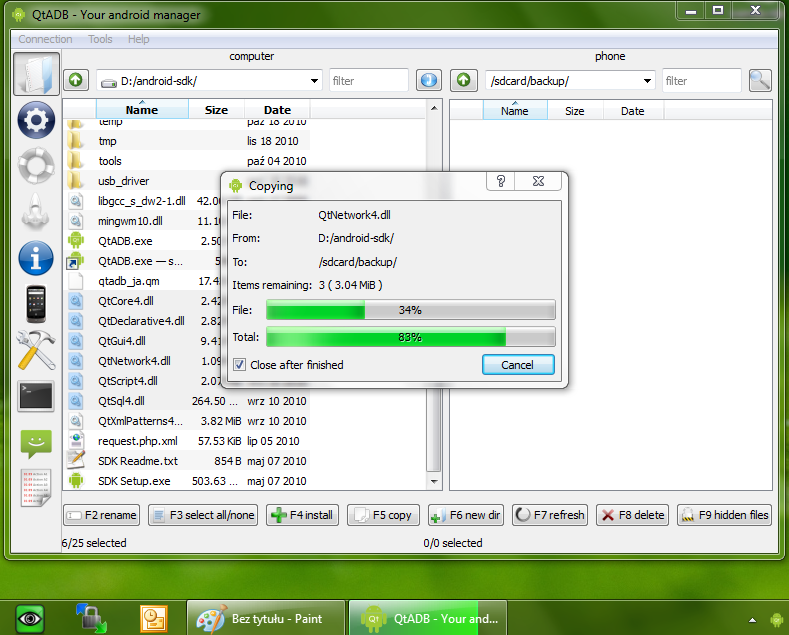
Task: Sort the phone list by Name column
Action: 515,110
